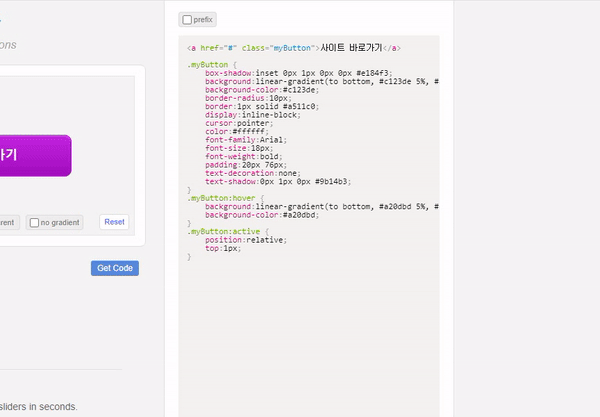Click the box-shadow inset line
The height and width of the screenshot is (417, 600).
point(298,73)
